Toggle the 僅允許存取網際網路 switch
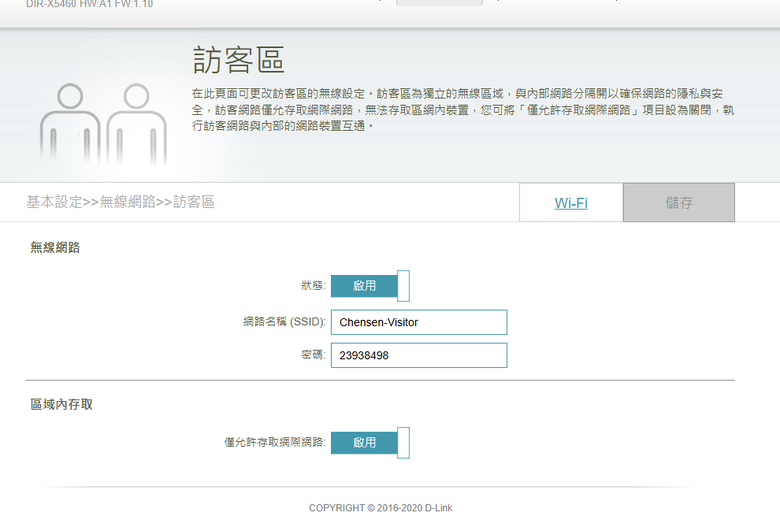The width and height of the screenshot is (780, 520). click(x=370, y=442)
